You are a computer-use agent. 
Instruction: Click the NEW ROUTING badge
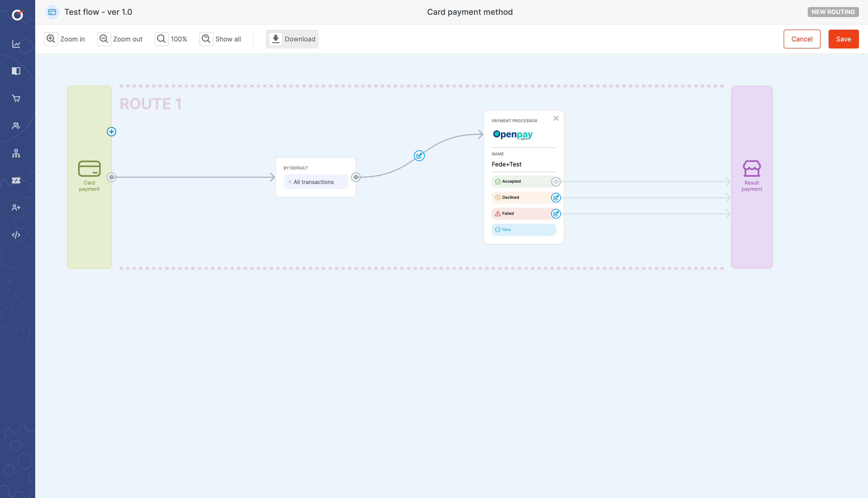tap(833, 12)
